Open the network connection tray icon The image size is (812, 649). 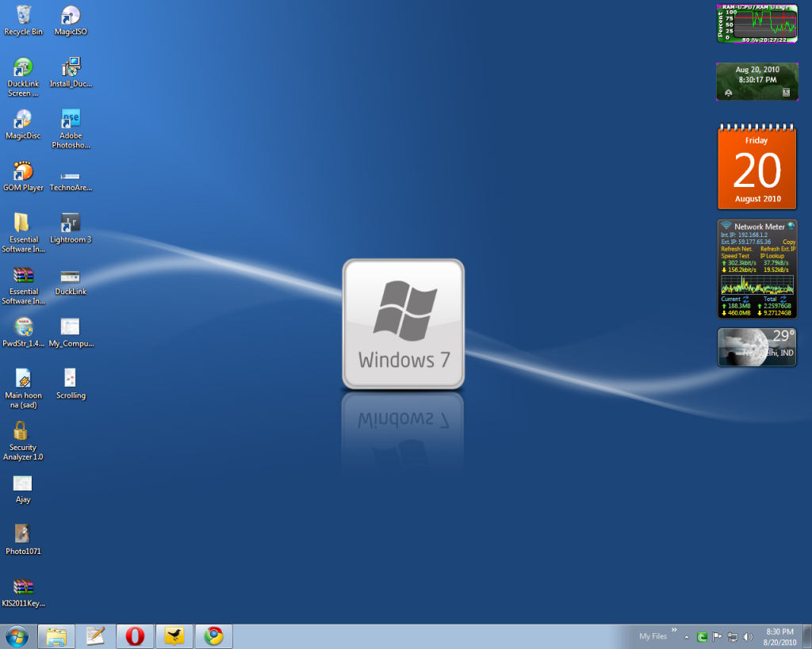click(733, 637)
